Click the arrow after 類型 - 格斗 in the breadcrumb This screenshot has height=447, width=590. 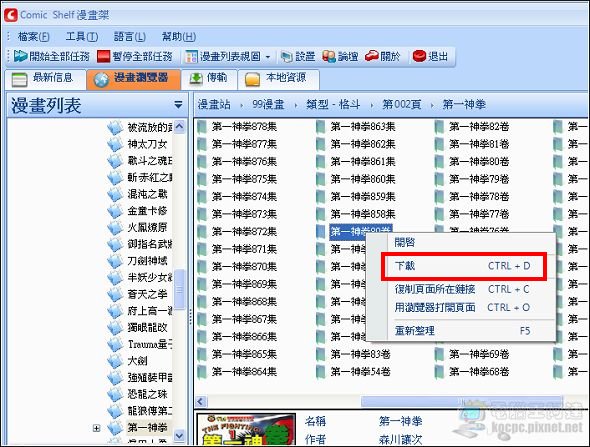pos(372,105)
